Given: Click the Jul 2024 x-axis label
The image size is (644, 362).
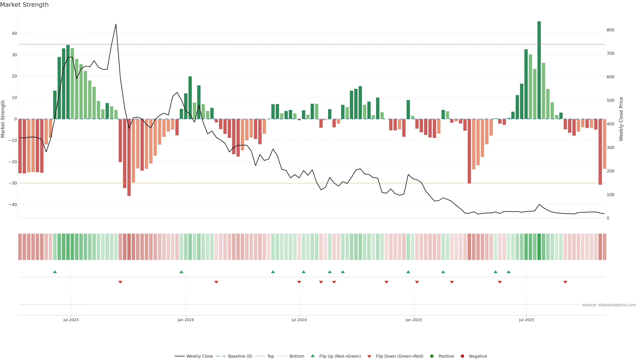Looking at the screenshot, I should (x=299, y=320).
